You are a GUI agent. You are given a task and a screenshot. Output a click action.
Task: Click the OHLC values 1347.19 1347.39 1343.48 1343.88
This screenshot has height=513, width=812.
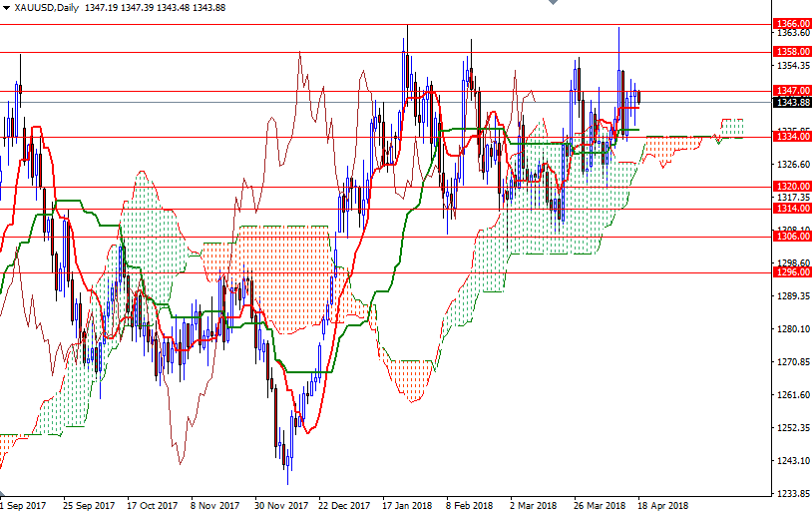[x=155, y=8]
